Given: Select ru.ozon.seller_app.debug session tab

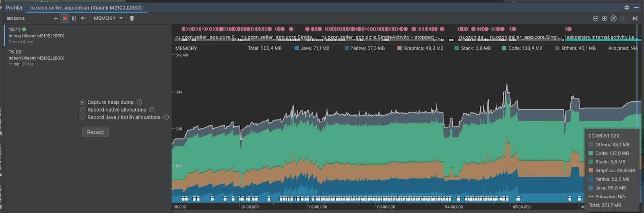Looking at the screenshot, I should (x=86, y=8).
